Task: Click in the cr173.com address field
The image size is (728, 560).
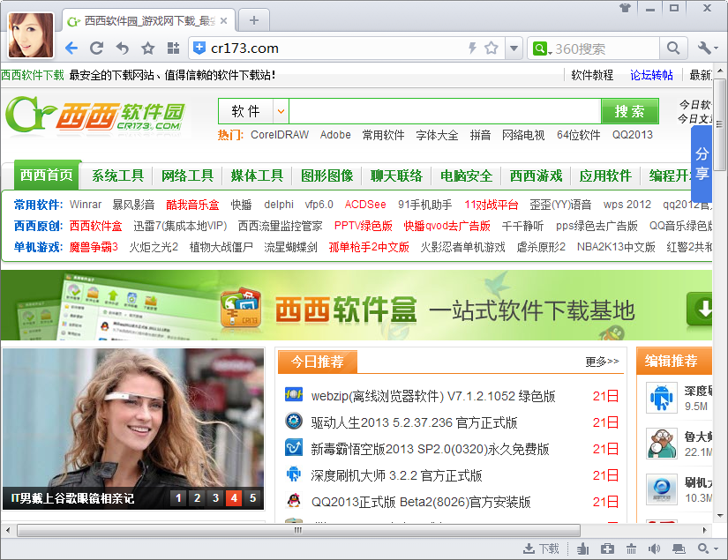Action: [336, 49]
